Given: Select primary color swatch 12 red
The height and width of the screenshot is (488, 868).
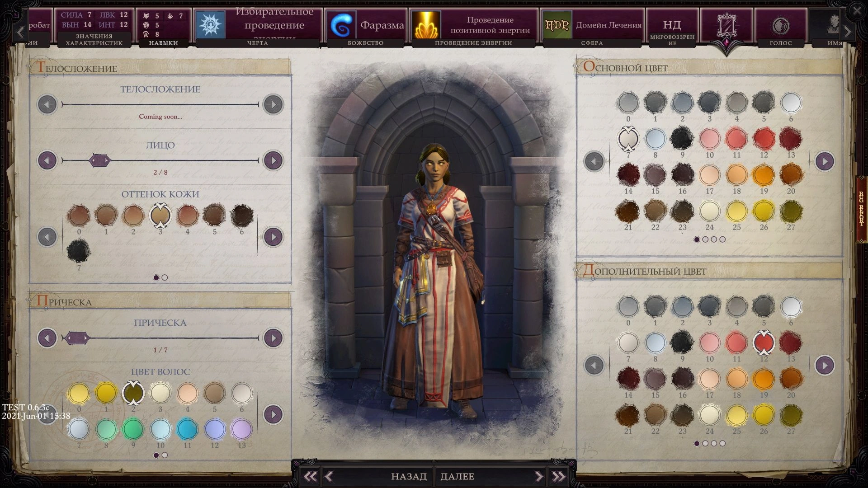Looking at the screenshot, I should tap(764, 139).
